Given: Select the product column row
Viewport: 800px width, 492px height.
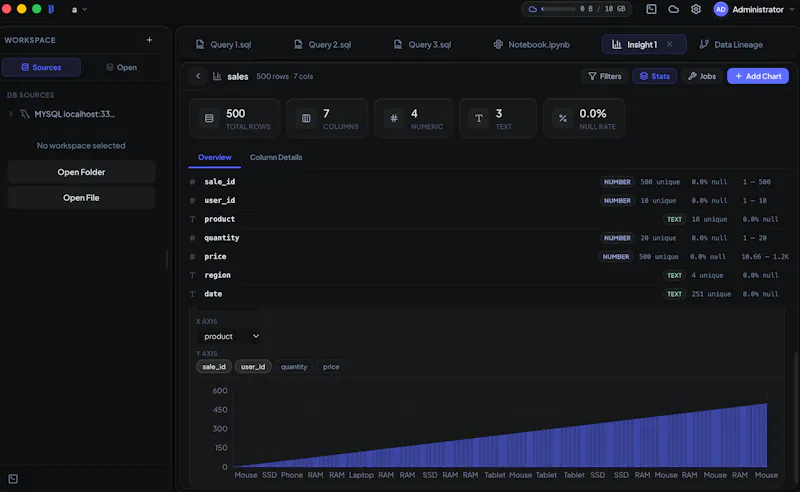Looking at the screenshot, I should coord(489,219).
